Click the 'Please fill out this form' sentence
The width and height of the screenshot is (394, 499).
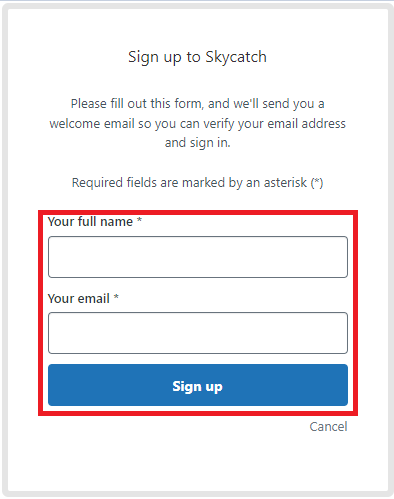click(137, 104)
